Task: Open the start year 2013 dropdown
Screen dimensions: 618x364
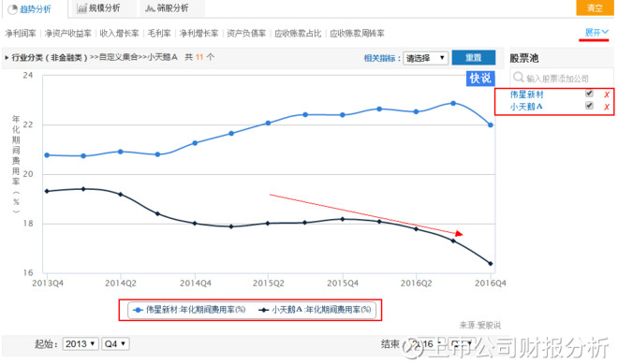Action: pos(81,344)
